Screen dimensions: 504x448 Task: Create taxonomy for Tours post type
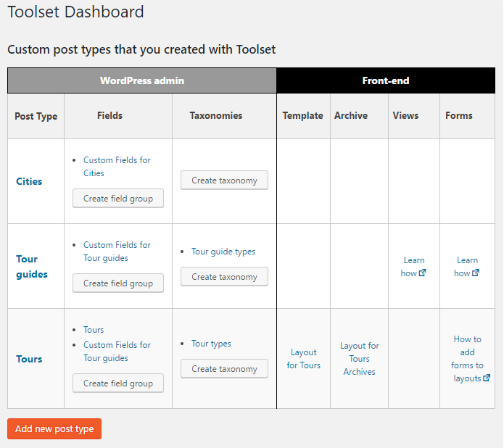click(x=224, y=369)
